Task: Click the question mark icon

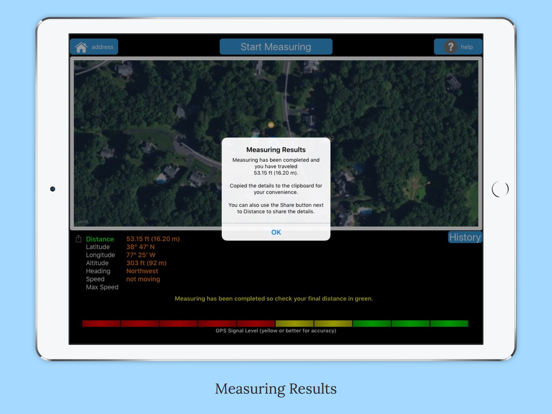Action: click(x=451, y=47)
